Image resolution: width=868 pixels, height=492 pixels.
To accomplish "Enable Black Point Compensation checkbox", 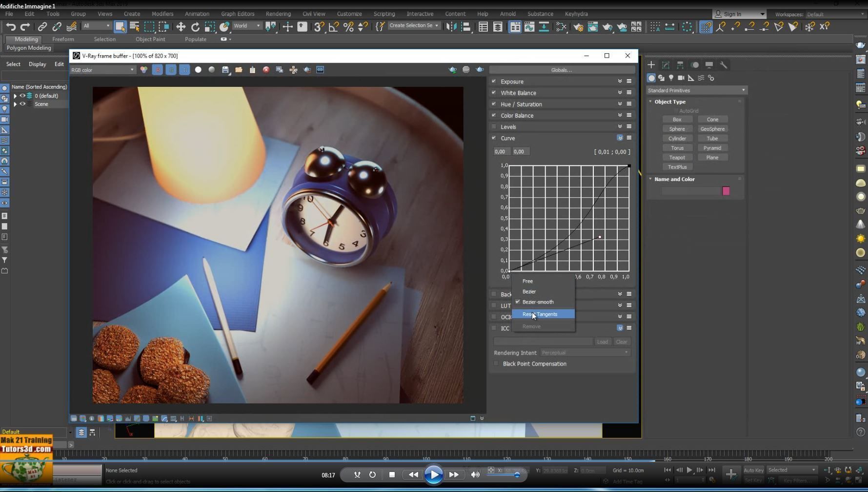I will pos(497,364).
